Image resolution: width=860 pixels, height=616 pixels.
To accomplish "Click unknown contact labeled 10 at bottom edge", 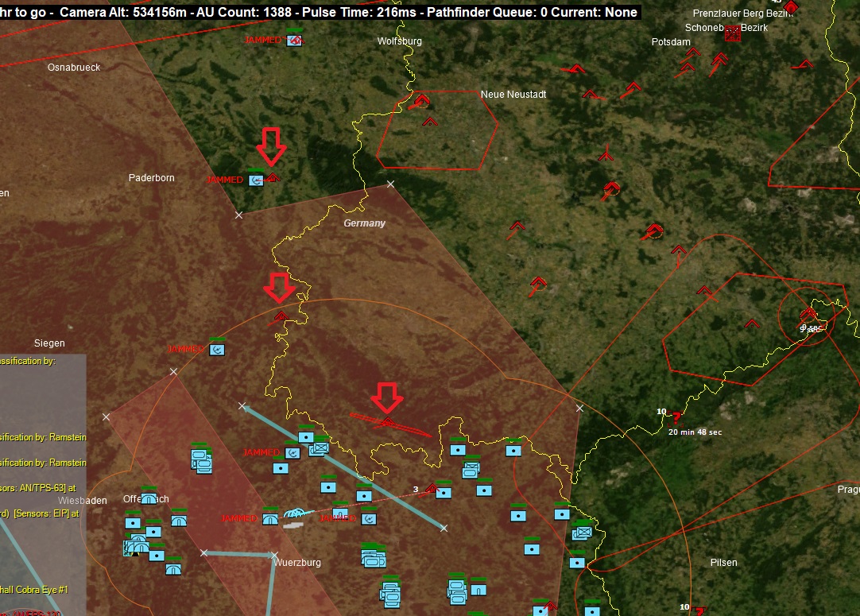I will click(x=699, y=610).
